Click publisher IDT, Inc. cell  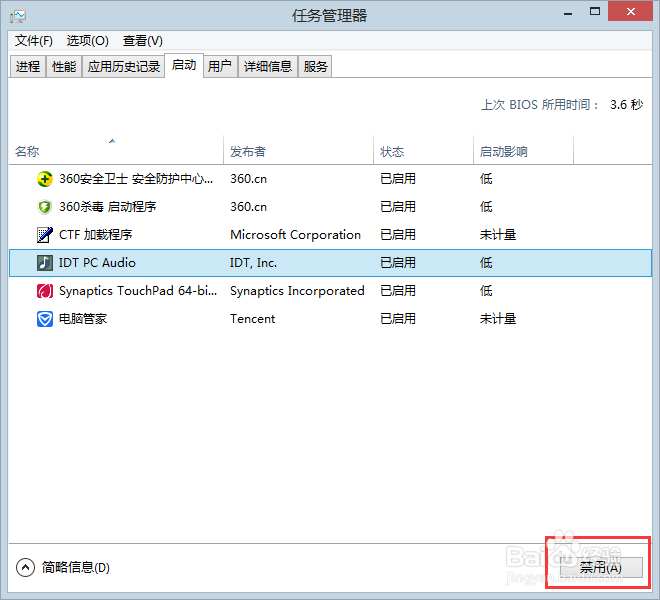(x=253, y=263)
